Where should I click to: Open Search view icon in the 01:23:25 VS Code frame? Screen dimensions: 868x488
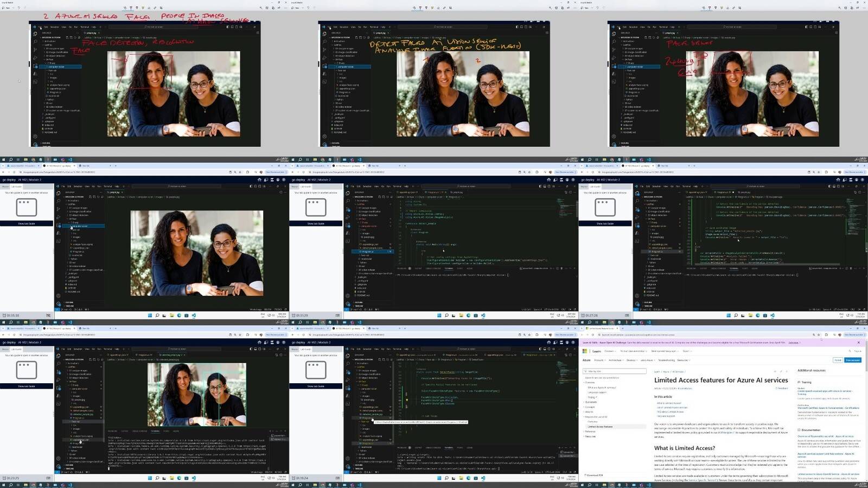tap(59, 364)
